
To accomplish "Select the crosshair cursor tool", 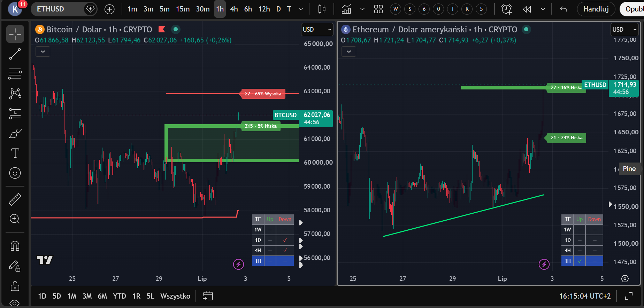I will 15,34.
